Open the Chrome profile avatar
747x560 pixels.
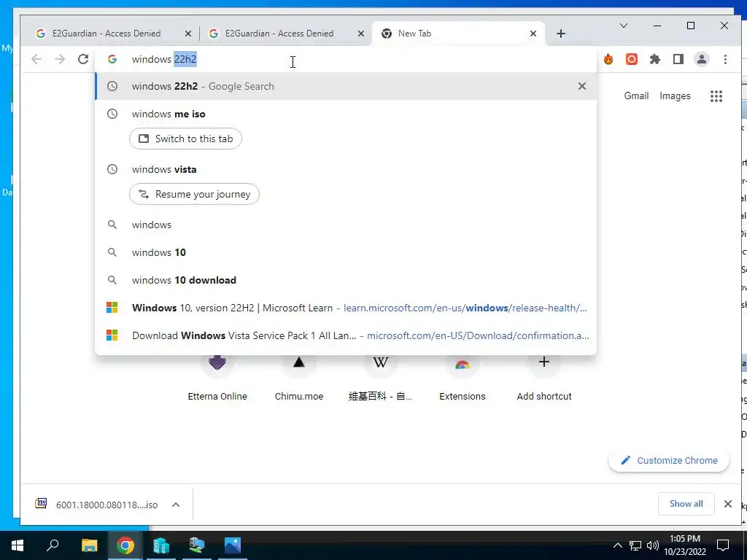tap(702, 59)
